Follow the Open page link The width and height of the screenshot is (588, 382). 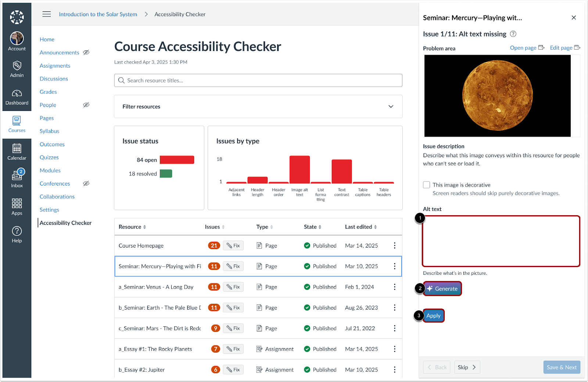click(527, 48)
